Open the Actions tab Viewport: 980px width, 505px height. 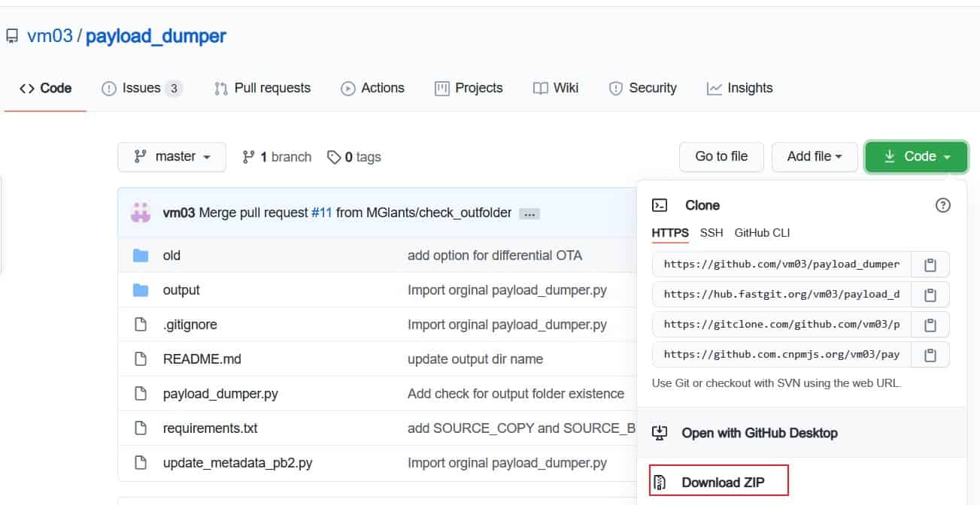click(373, 88)
